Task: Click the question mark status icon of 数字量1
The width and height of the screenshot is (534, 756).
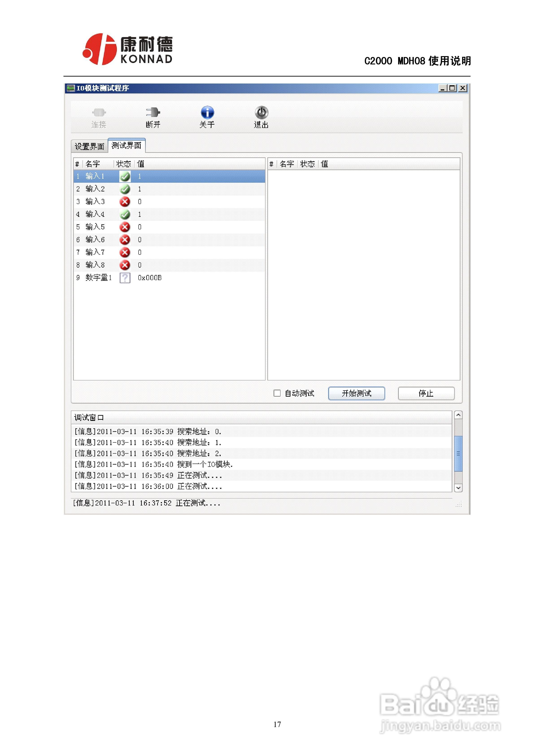Action: point(125,278)
